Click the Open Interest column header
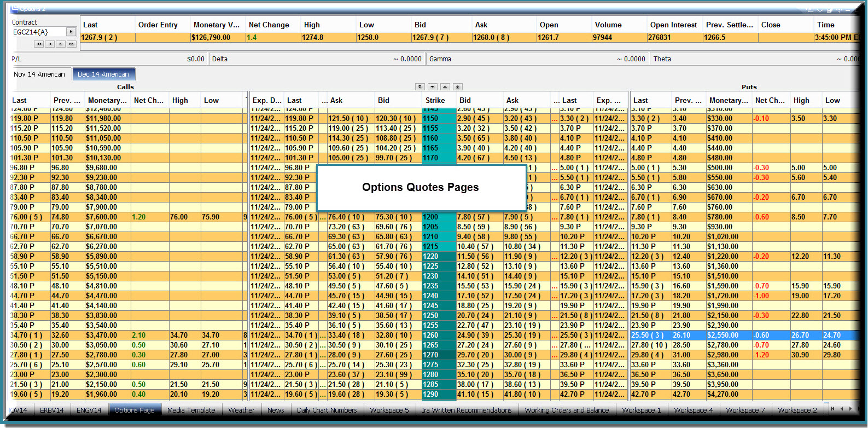Viewport: 868px width, 428px height. (675, 25)
